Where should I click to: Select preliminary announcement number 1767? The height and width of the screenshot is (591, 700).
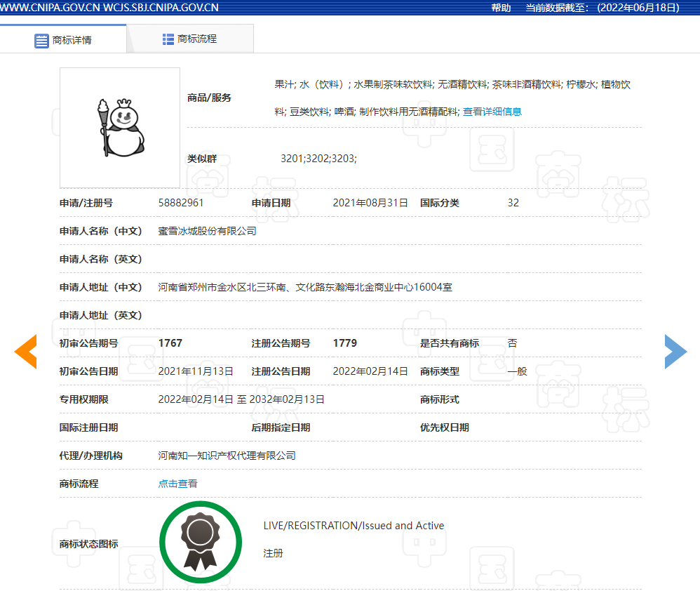click(170, 343)
